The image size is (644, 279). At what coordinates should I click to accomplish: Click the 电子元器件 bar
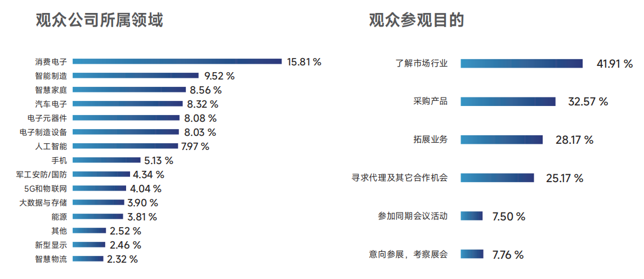tap(126, 118)
